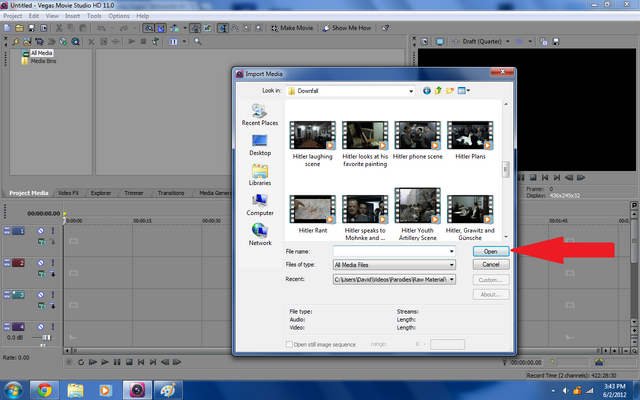
Task: Click the Windows Start button
Action: tap(13, 390)
